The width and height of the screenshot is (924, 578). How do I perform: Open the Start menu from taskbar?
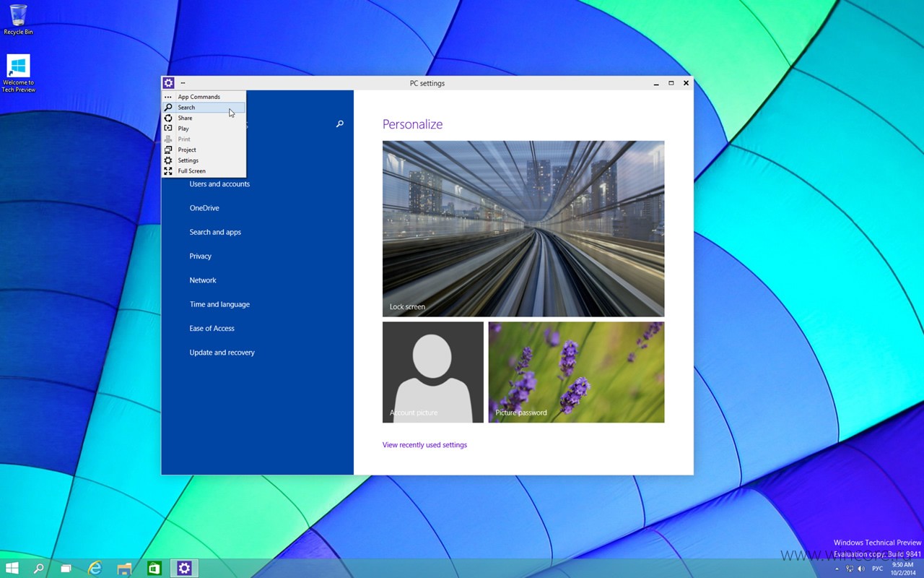(x=12, y=569)
